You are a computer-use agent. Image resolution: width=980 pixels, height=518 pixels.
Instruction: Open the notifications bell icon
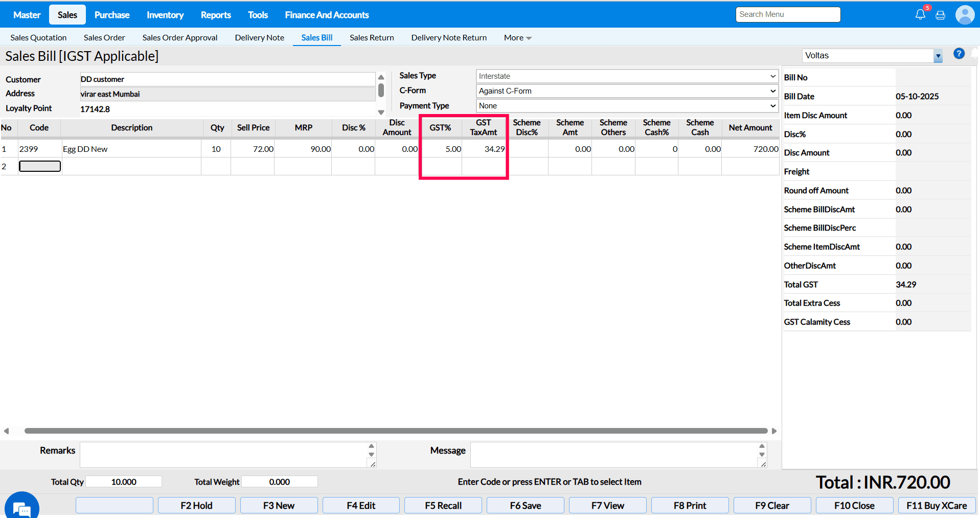[920, 15]
